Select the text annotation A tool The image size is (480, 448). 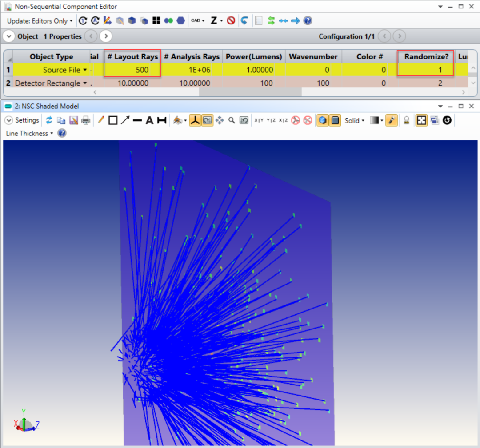(149, 120)
